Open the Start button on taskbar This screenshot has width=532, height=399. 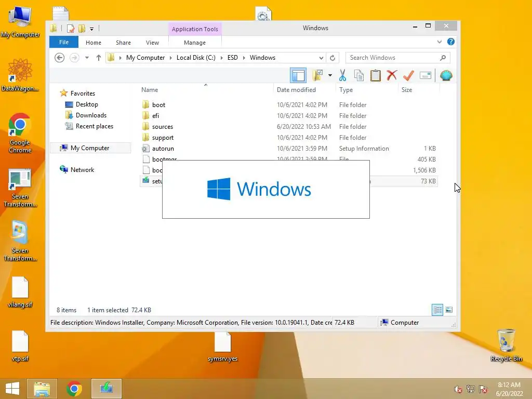tap(12, 389)
